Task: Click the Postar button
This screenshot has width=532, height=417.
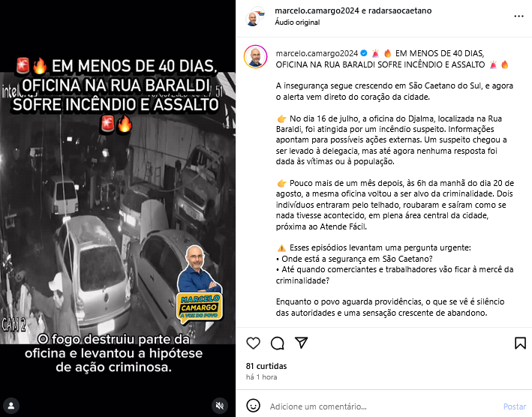Action: [x=514, y=406]
